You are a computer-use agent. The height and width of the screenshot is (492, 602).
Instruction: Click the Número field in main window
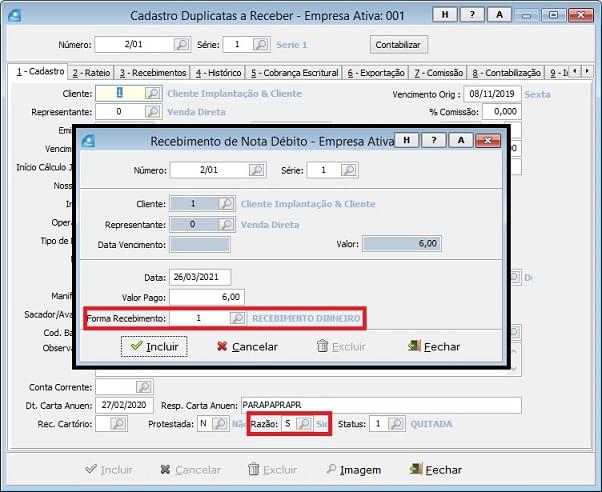tap(134, 45)
